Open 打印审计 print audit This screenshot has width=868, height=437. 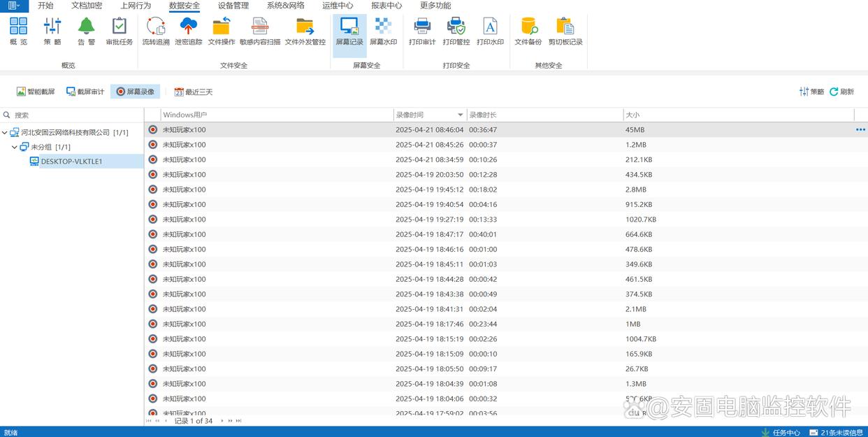point(422,32)
